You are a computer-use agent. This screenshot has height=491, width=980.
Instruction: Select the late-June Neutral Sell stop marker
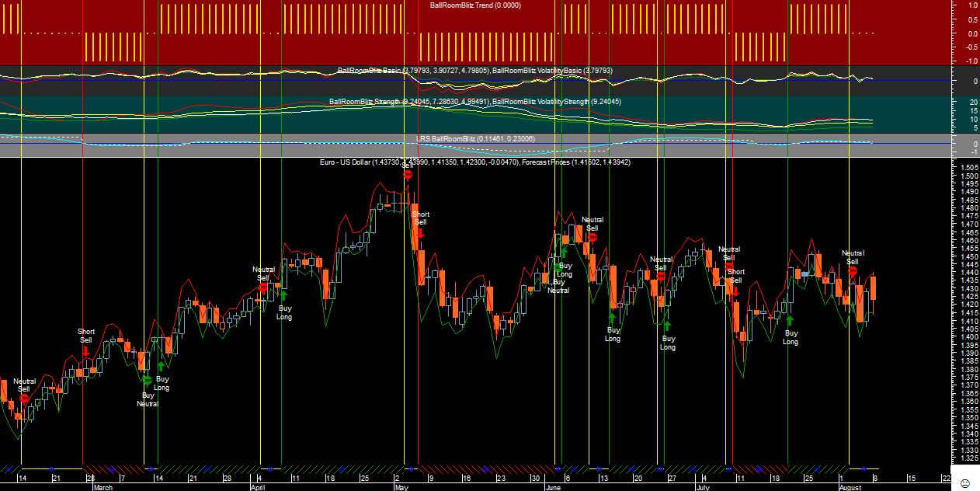click(661, 277)
